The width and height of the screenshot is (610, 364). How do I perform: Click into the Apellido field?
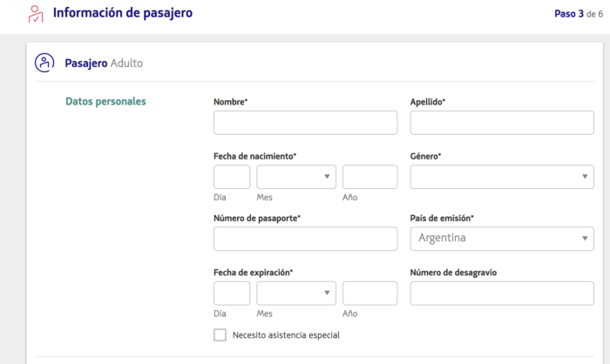(x=502, y=123)
